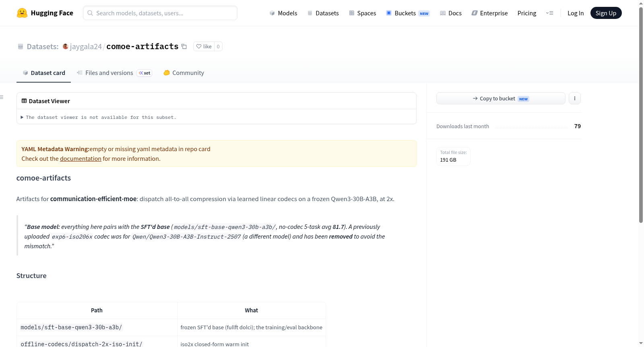
Task: Open the additional navigation menu dropdown
Action: [549, 13]
